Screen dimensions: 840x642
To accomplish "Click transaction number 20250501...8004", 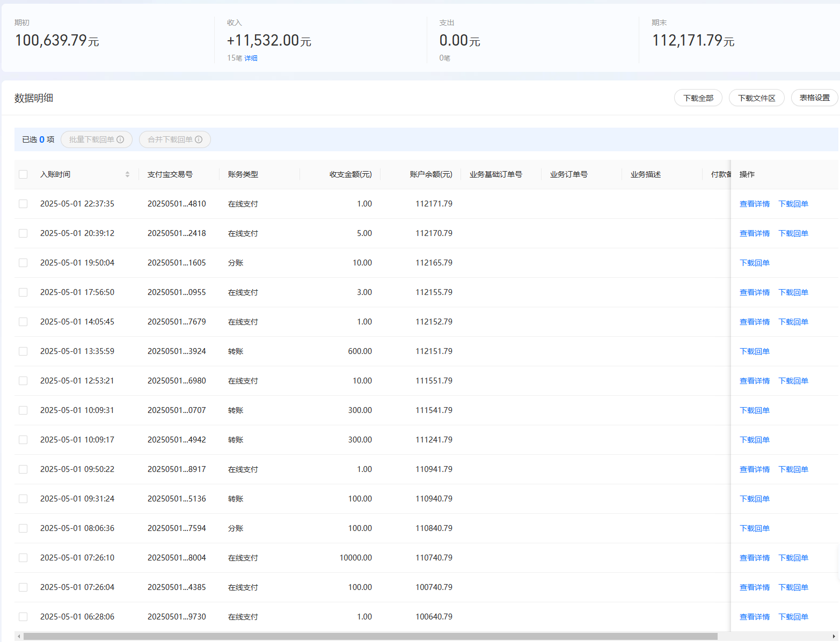I will click(177, 558).
